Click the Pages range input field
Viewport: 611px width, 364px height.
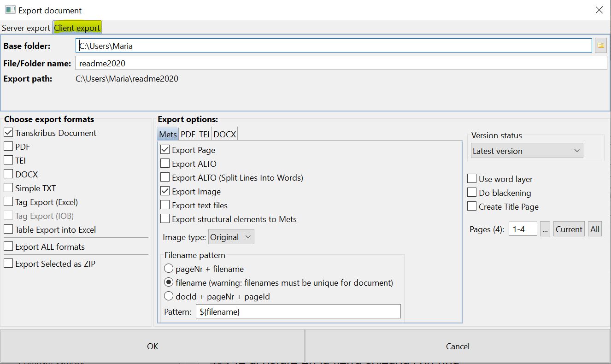click(523, 229)
